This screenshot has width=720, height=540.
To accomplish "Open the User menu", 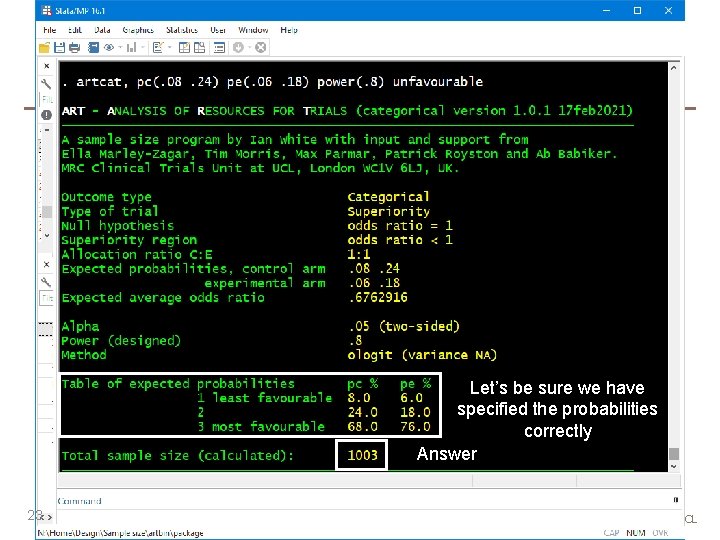I will [218, 30].
